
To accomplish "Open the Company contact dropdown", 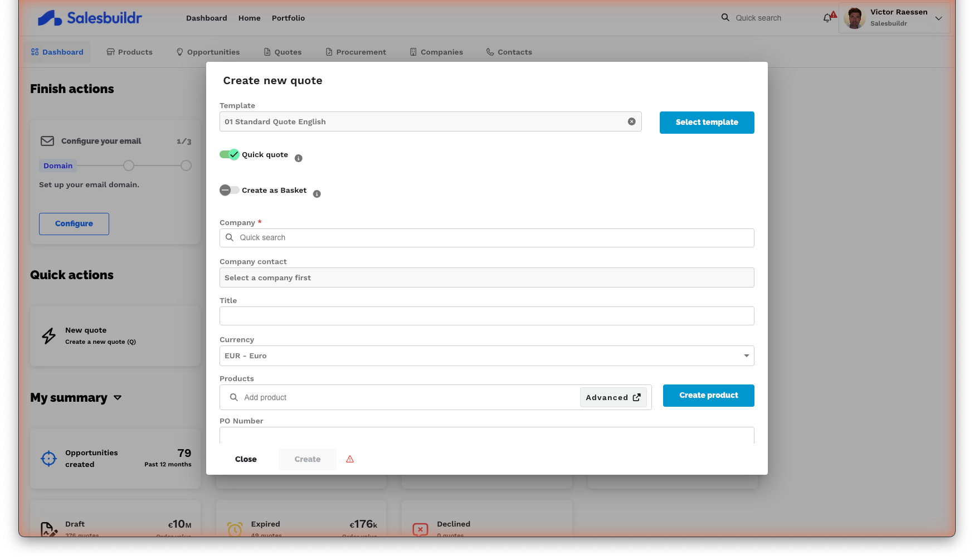I will [487, 277].
